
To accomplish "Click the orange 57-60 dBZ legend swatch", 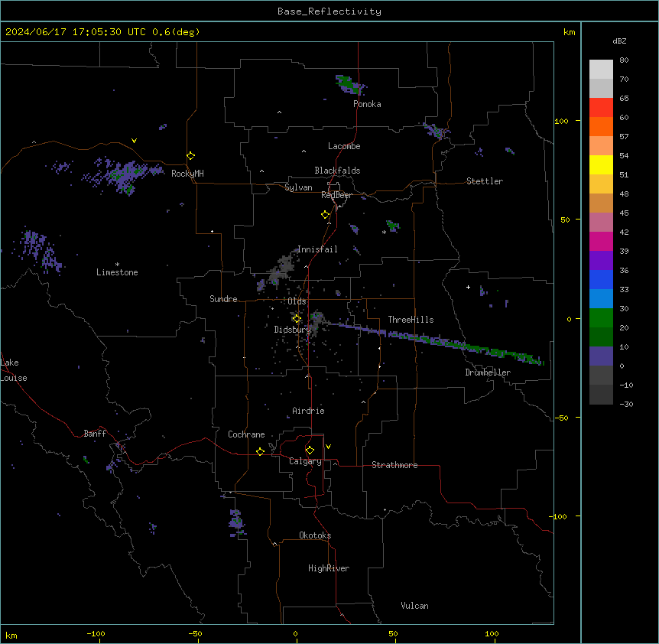I will point(601,126).
